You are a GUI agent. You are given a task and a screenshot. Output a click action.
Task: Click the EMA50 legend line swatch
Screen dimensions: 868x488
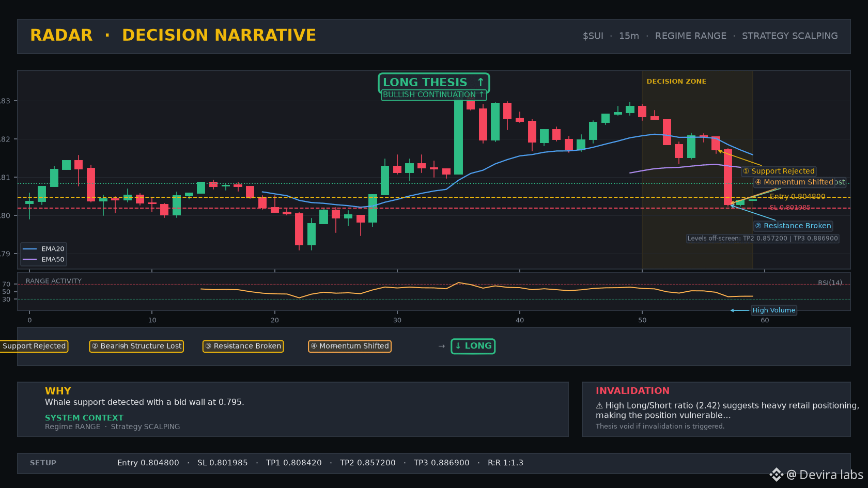coord(30,260)
